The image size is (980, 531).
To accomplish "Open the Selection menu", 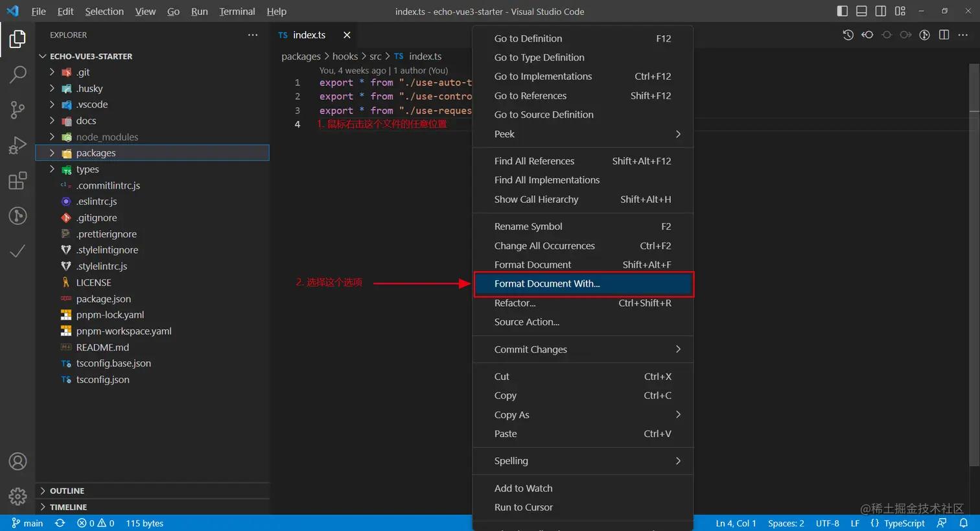I will click(104, 11).
